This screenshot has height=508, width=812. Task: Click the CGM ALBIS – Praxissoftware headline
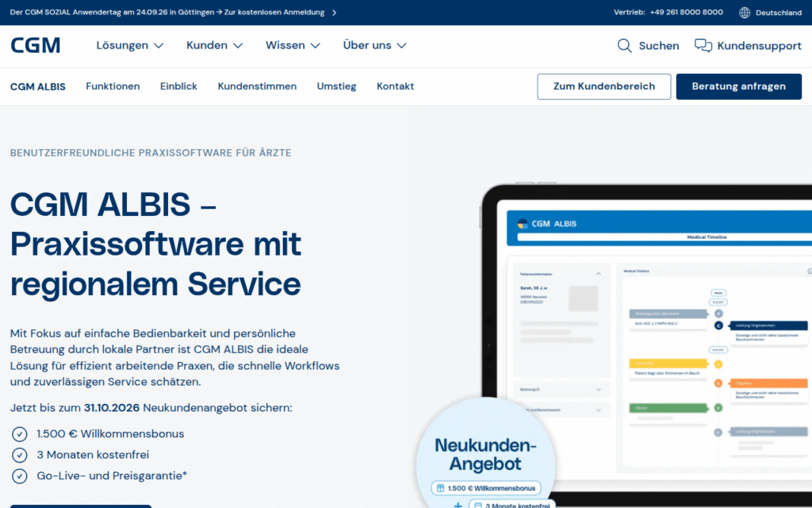click(155, 244)
